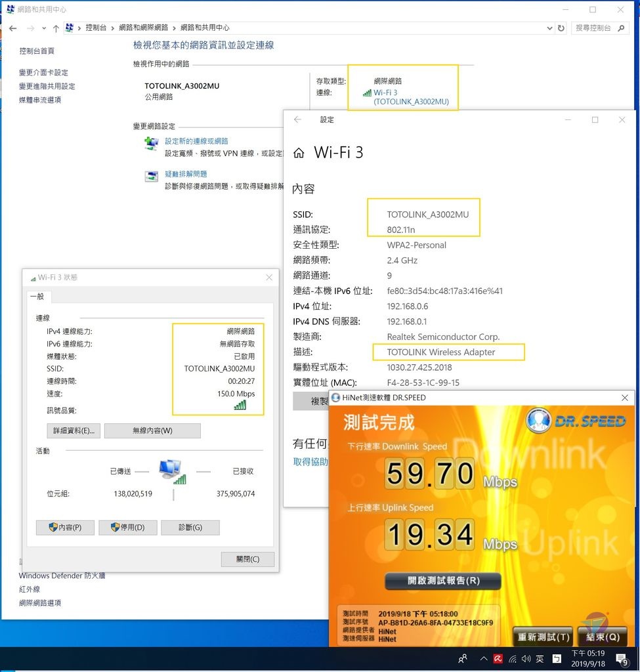Refresh the Control Panel view
Screen dimensions: 640x672
561,28
